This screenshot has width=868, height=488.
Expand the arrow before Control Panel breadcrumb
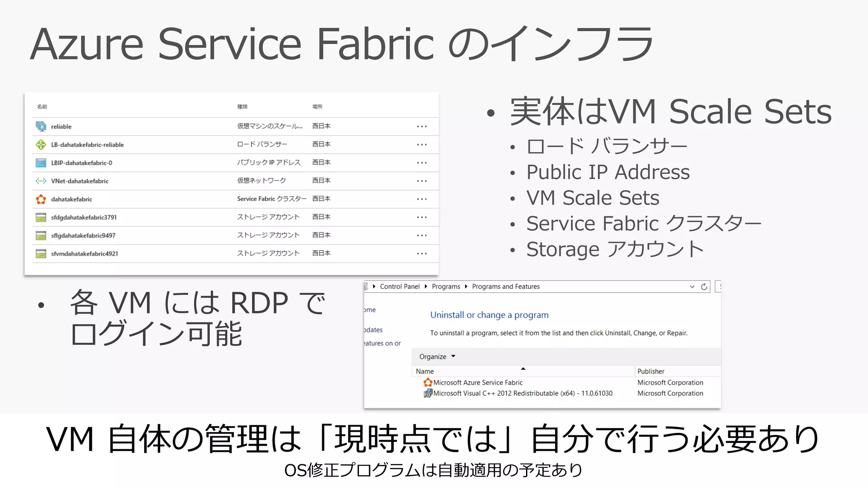374,287
